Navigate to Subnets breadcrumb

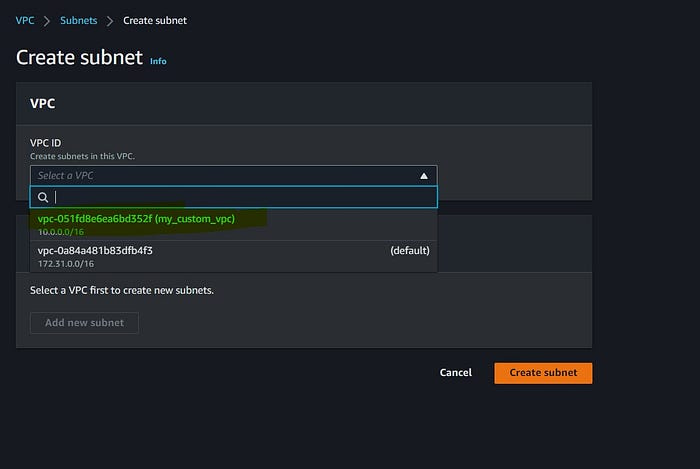coord(79,21)
